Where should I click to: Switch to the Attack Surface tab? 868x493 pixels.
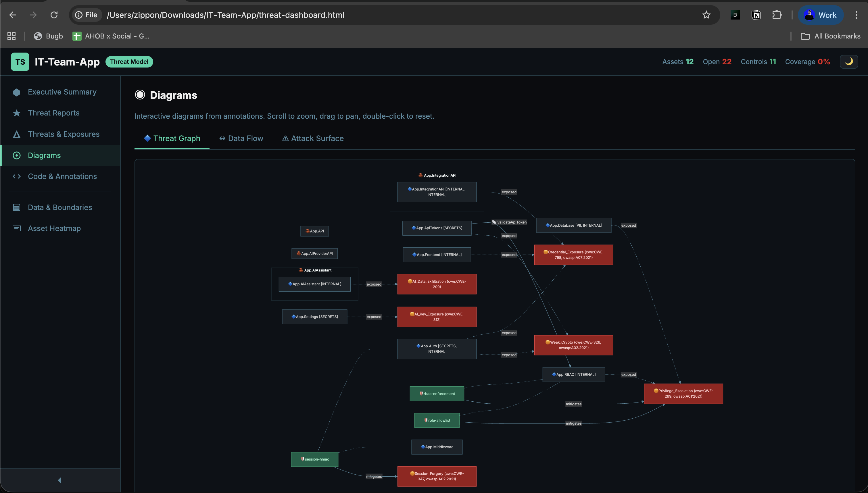(312, 138)
